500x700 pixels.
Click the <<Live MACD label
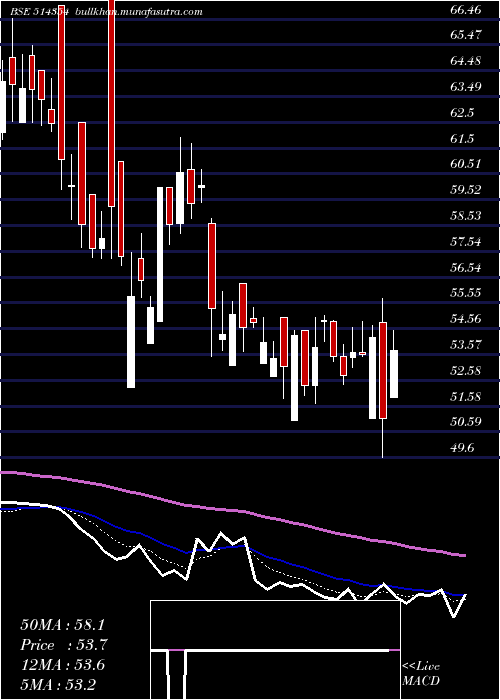[421, 674]
